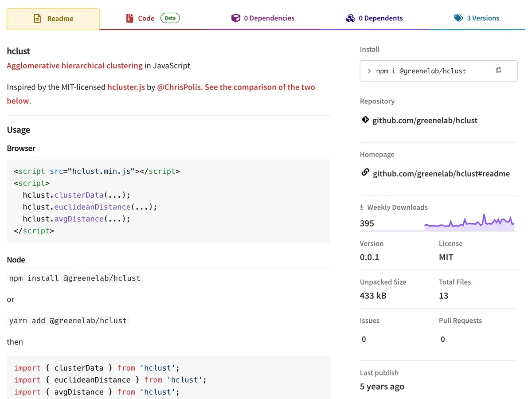Switch to the 3 Versions tab
Viewport: 532px width, 399px height.
coord(482,18)
